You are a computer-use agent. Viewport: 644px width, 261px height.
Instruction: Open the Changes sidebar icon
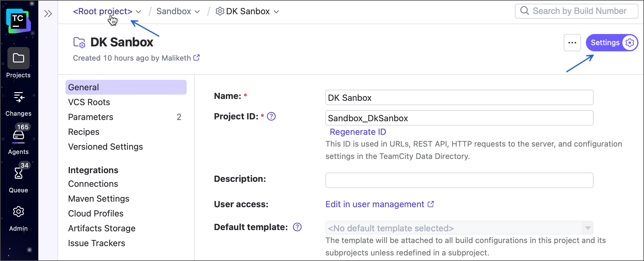click(x=19, y=97)
